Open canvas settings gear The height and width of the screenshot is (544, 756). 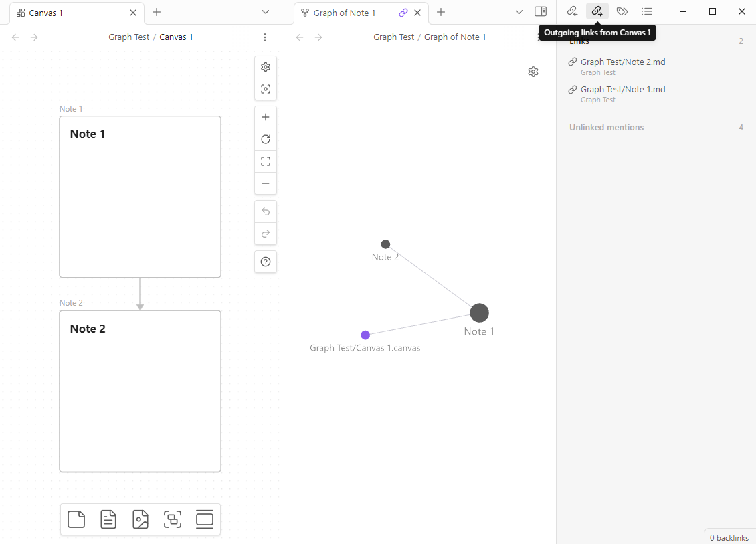(x=265, y=67)
